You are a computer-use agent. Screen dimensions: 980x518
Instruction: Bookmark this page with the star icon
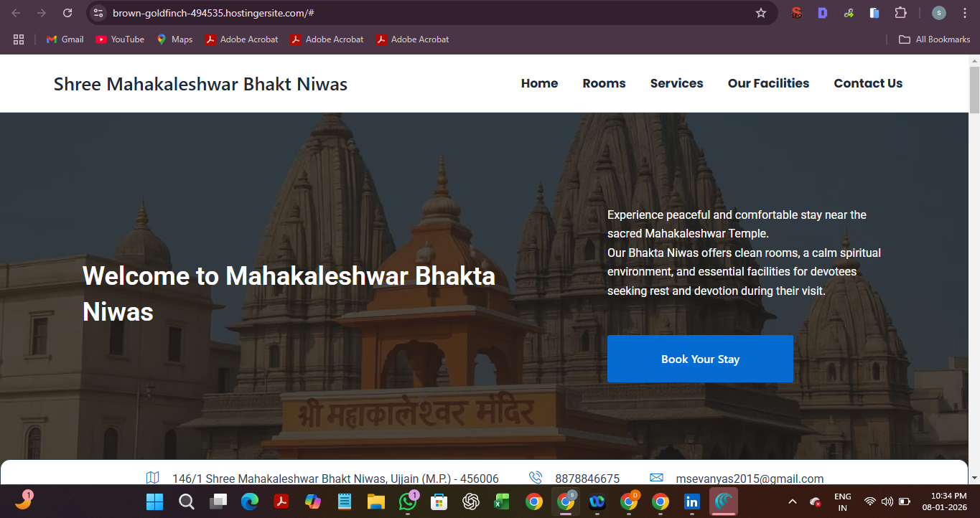(x=761, y=13)
